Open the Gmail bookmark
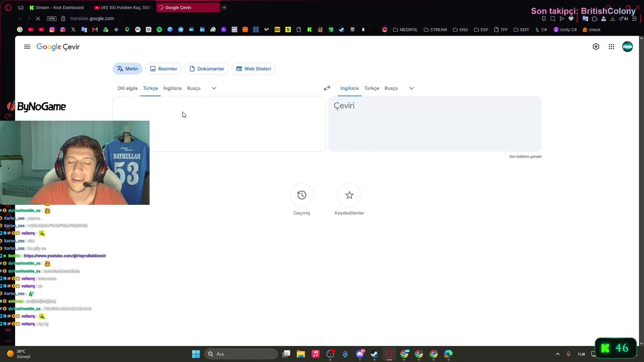 [95, 30]
